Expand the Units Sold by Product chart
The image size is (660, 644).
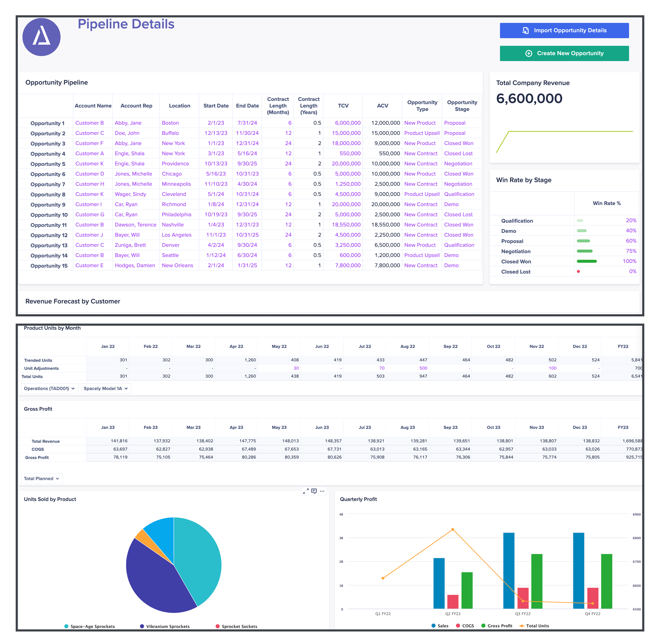pos(306,491)
